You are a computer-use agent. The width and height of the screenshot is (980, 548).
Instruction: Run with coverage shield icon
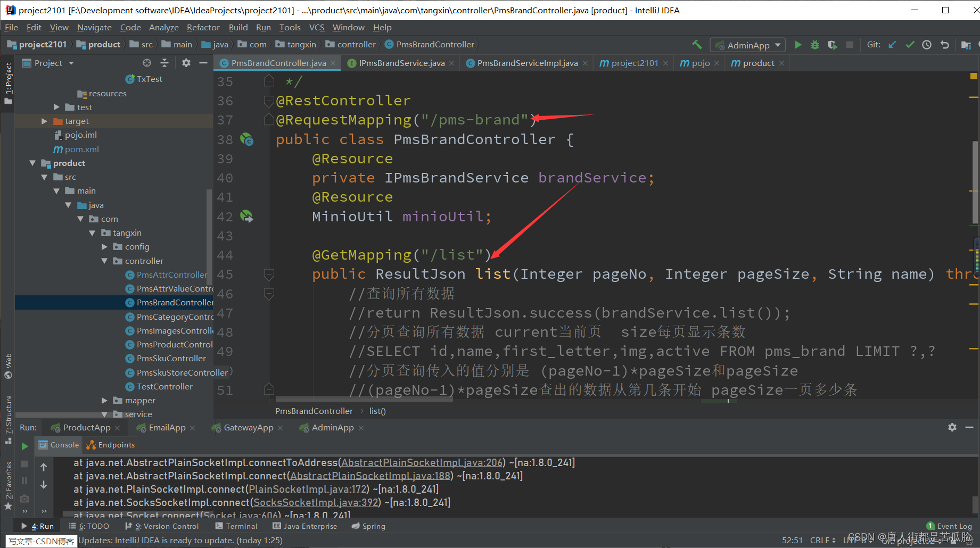tap(833, 45)
